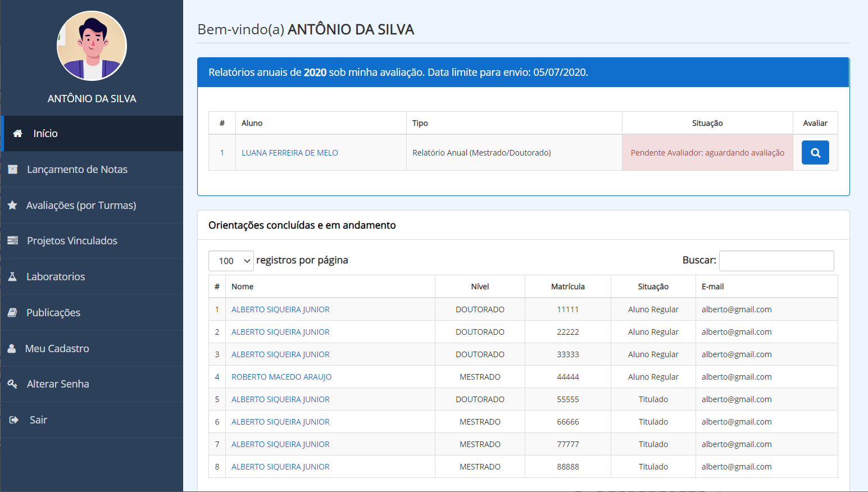
Task: Click the blue Relatórios anuais de 2020 banner
Action: coord(523,72)
